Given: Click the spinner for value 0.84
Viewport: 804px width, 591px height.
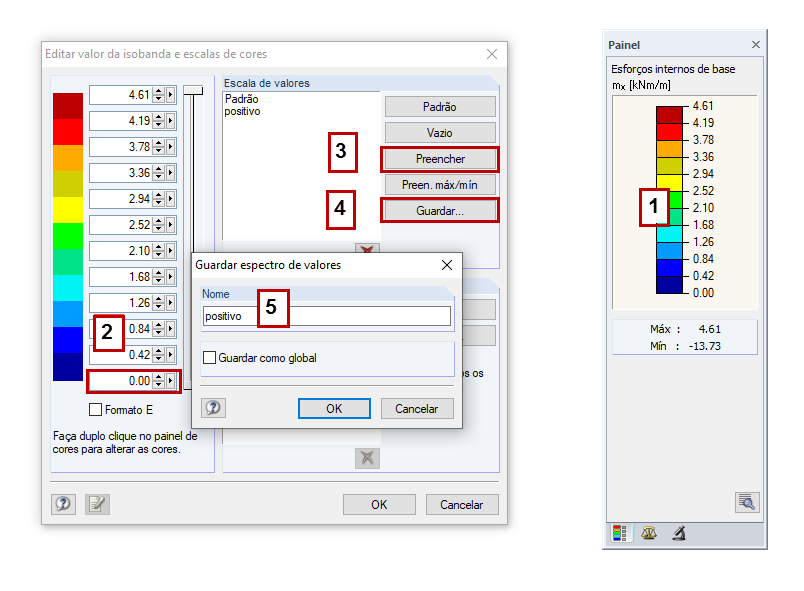Looking at the screenshot, I should tap(158, 329).
